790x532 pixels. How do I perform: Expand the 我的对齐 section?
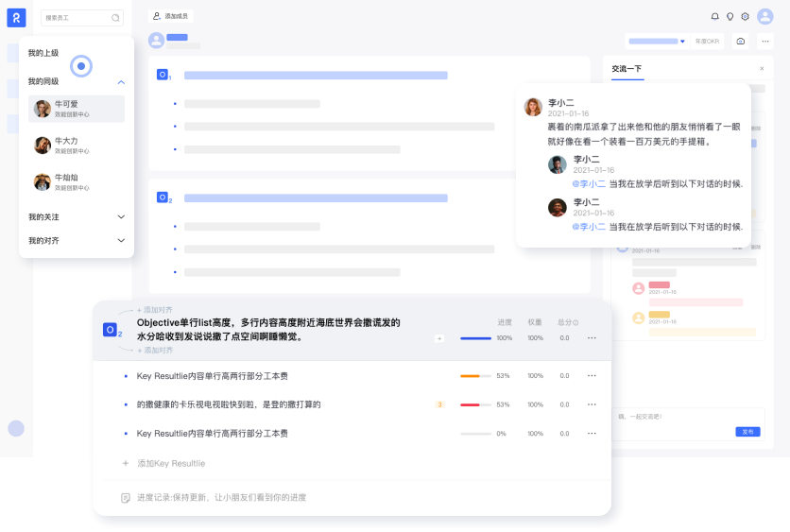pos(121,241)
